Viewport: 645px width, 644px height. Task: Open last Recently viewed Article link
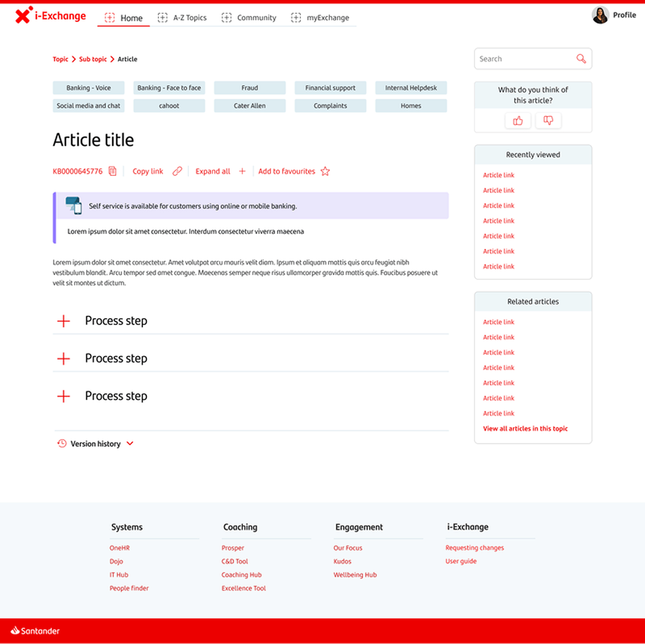(499, 267)
